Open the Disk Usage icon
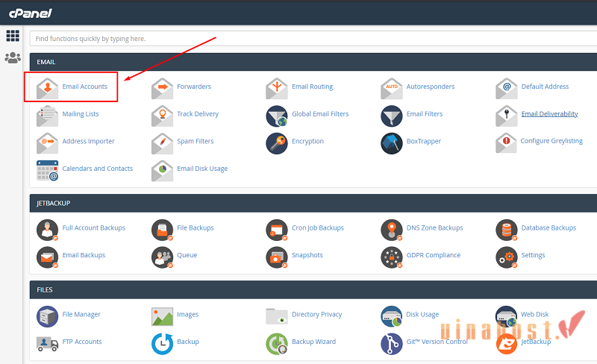Viewport: 597px width, 364px height. (x=392, y=315)
